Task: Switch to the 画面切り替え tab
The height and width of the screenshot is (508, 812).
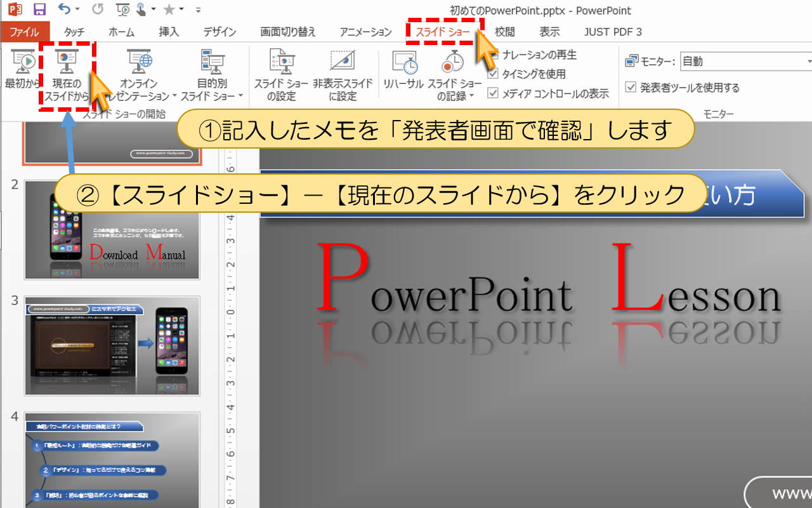Action: click(x=288, y=32)
